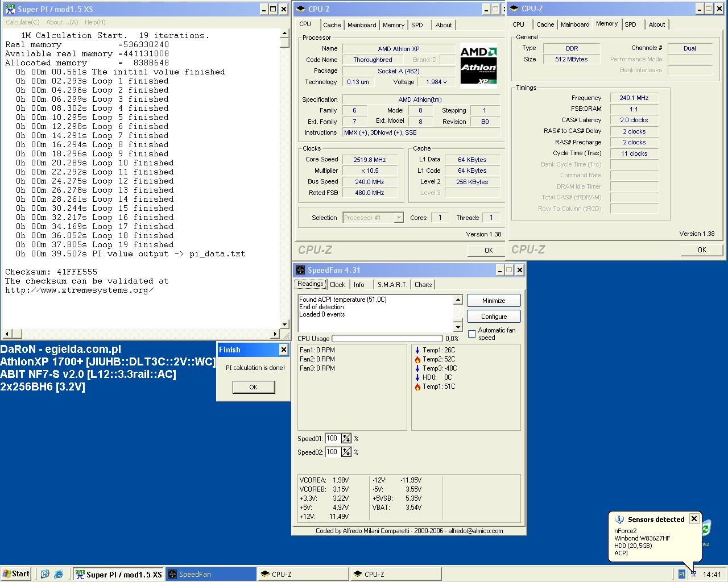Open About...(A) menu in Super PI
Image resolution: width=728 pixels, height=582 pixels.
62,22
